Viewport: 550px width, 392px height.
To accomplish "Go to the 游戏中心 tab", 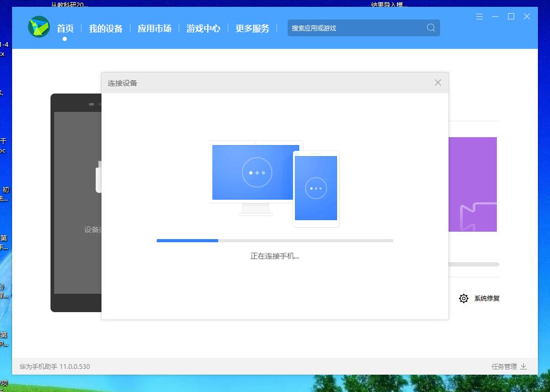I will pos(203,28).
